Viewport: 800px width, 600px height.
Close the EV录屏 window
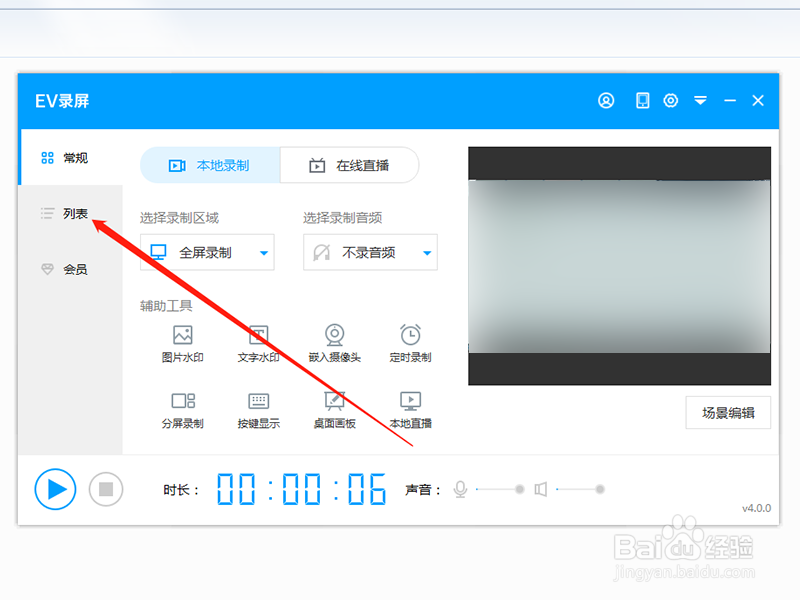point(758,101)
